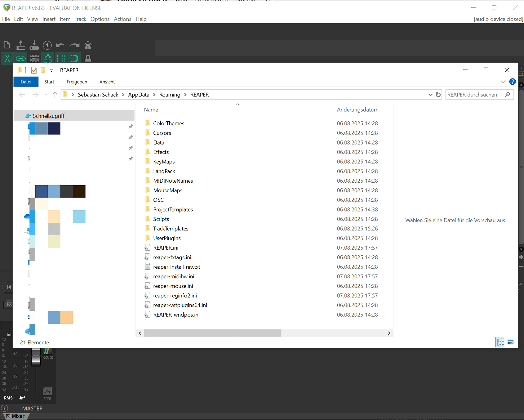Toggle the lock icon in toolbar

click(88, 58)
